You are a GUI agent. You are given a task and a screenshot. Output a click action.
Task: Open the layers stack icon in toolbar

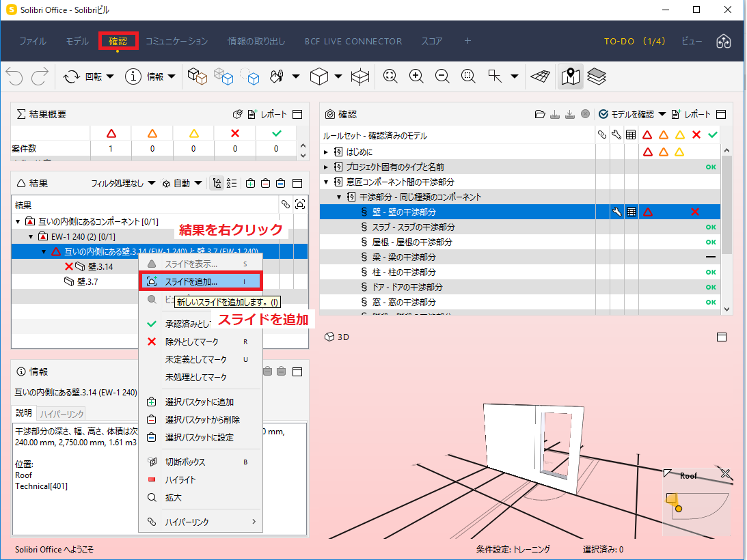click(x=597, y=76)
